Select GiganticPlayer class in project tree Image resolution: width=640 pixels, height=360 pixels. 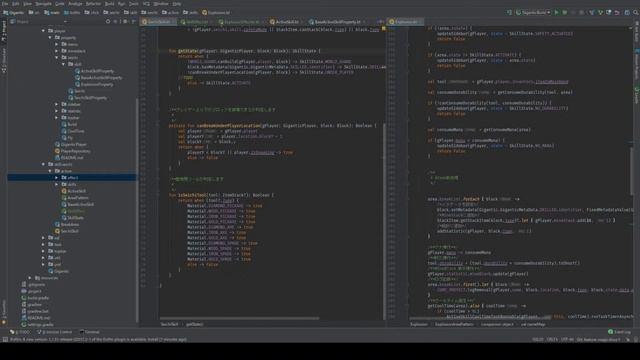(70, 144)
